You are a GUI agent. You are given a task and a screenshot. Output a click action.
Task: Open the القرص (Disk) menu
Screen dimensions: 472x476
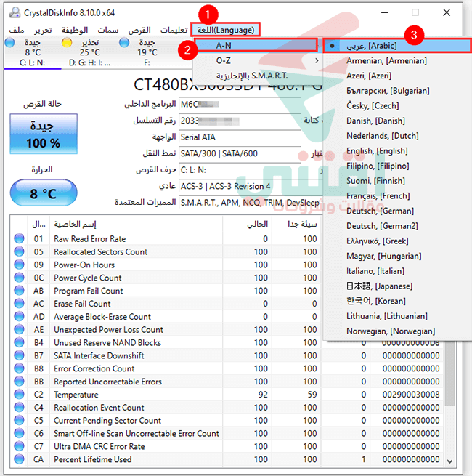click(x=139, y=30)
